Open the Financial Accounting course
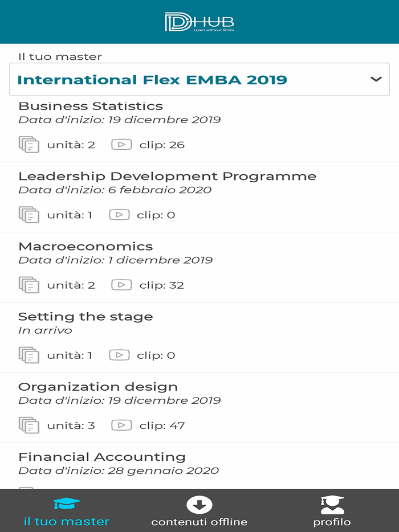The image size is (399, 532). pyautogui.click(x=102, y=457)
